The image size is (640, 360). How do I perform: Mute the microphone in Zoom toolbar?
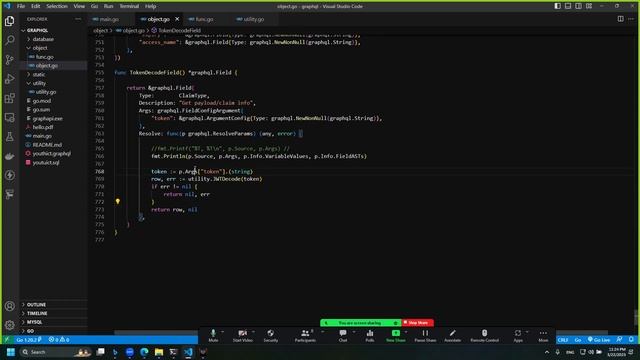[213, 336]
